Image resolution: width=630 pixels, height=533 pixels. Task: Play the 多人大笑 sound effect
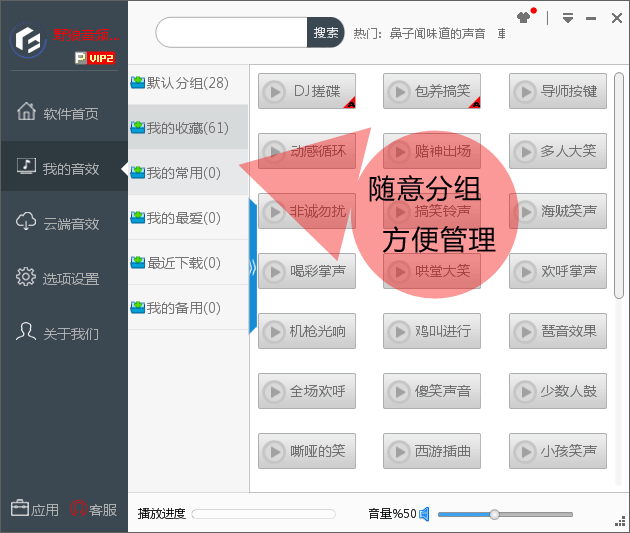pyautogui.click(x=558, y=151)
